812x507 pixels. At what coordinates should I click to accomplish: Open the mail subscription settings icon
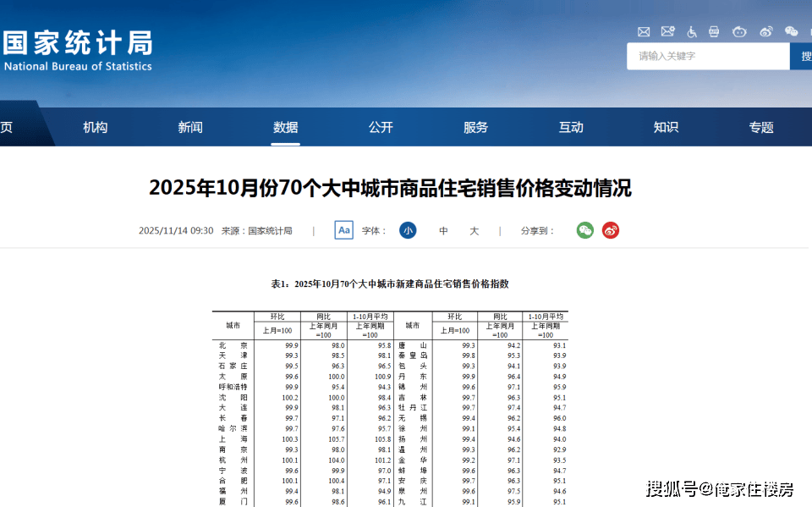coord(667,31)
